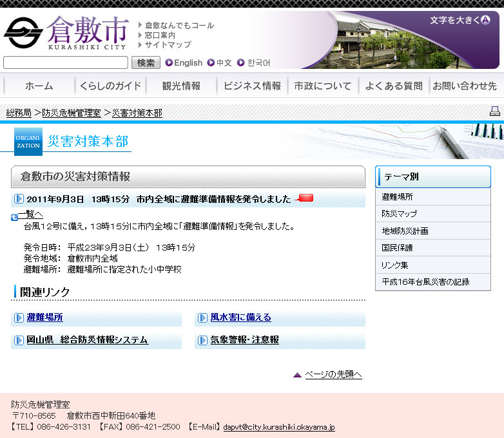Open the 風水害に備える link
The width and height of the screenshot is (504, 438).
click(x=240, y=318)
